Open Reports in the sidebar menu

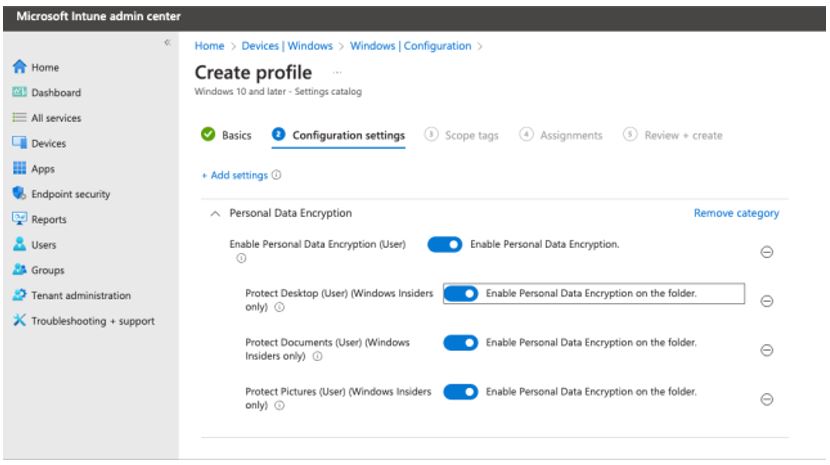[49, 220]
